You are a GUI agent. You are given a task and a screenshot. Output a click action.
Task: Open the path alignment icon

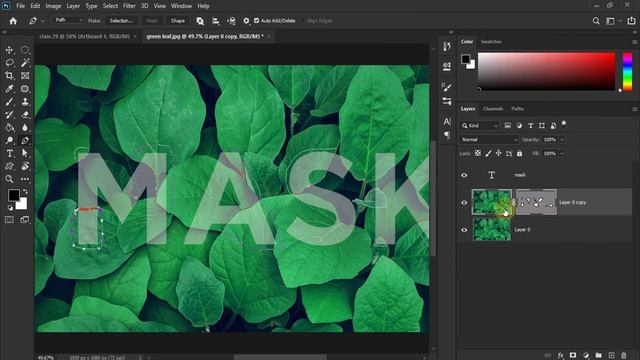(216, 21)
